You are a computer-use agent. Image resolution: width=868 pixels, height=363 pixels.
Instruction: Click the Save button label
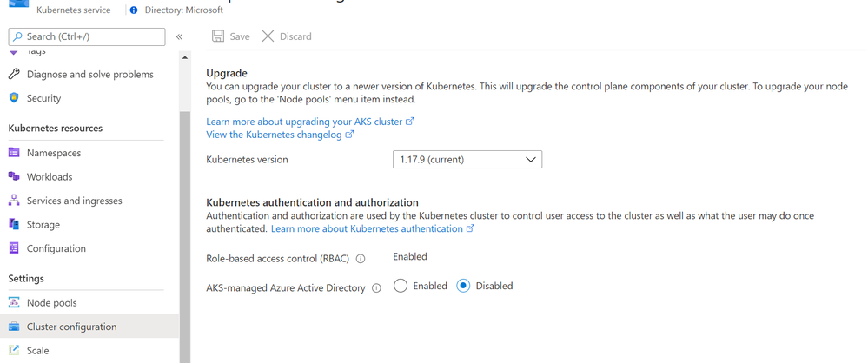(x=240, y=36)
